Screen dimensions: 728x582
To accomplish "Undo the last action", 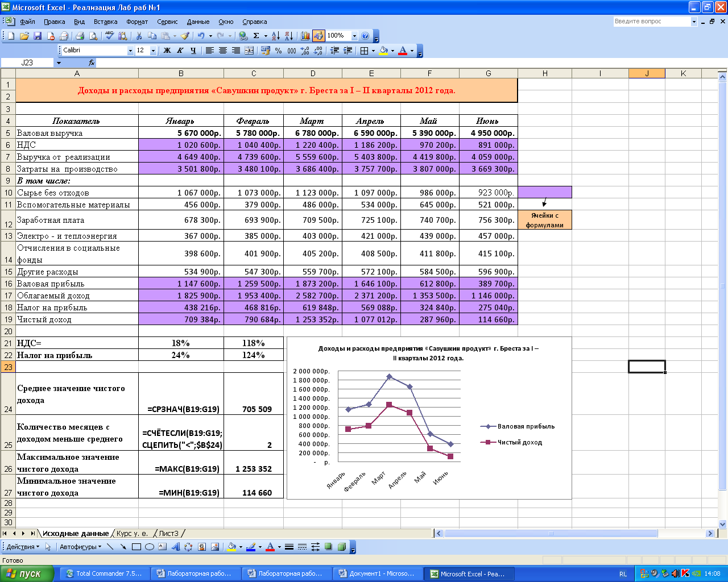I will [201, 36].
